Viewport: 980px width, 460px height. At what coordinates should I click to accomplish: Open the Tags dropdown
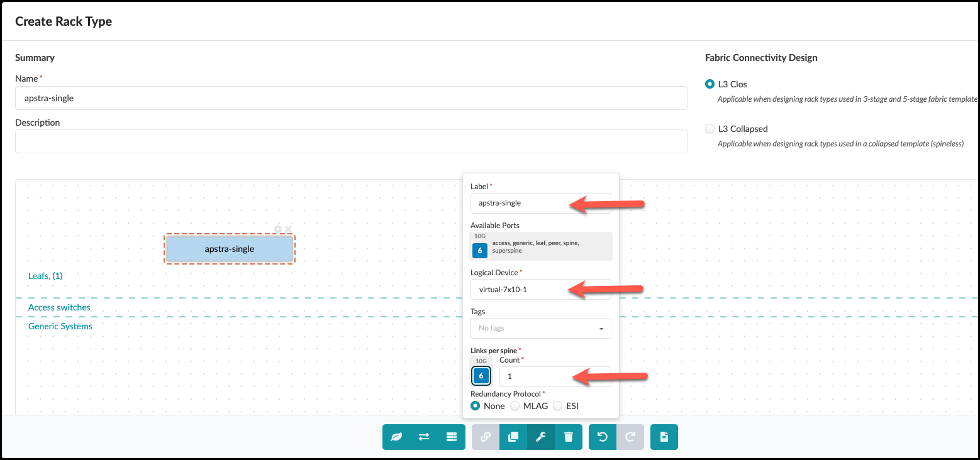(540, 328)
